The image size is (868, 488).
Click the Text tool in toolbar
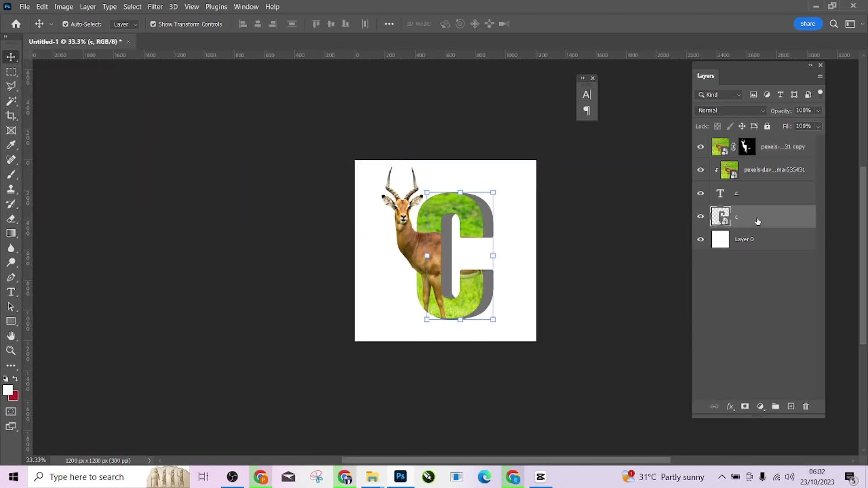(11, 292)
